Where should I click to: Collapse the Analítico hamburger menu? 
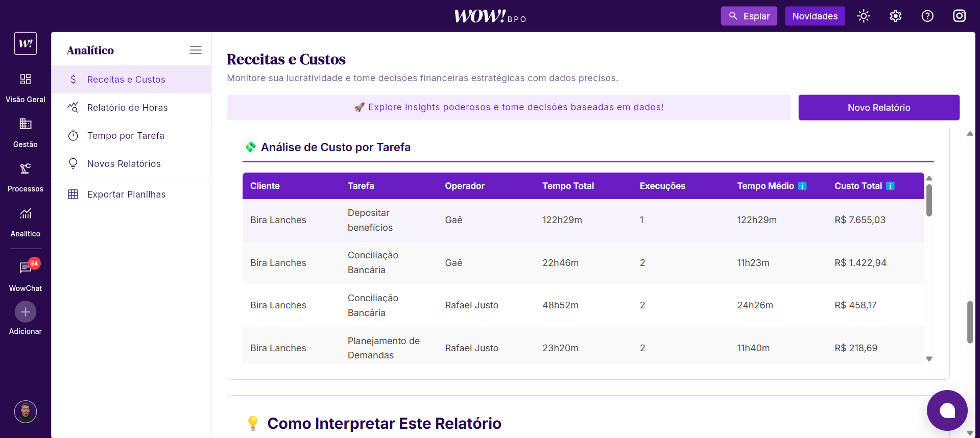[196, 50]
